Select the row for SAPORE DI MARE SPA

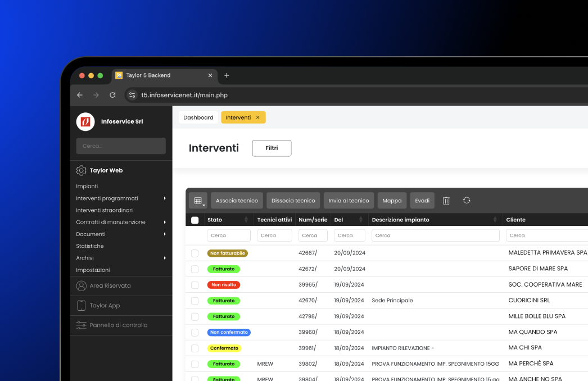pos(195,269)
